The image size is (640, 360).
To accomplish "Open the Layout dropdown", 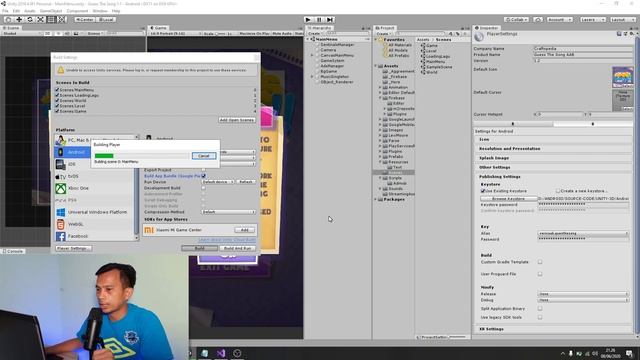I will [622, 20].
